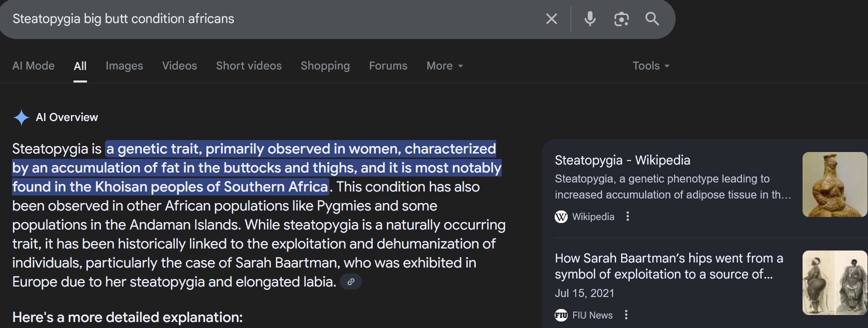868x328 pixels.
Task: Open Google Lens image search icon
Action: pyautogui.click(x=621, y=19)
